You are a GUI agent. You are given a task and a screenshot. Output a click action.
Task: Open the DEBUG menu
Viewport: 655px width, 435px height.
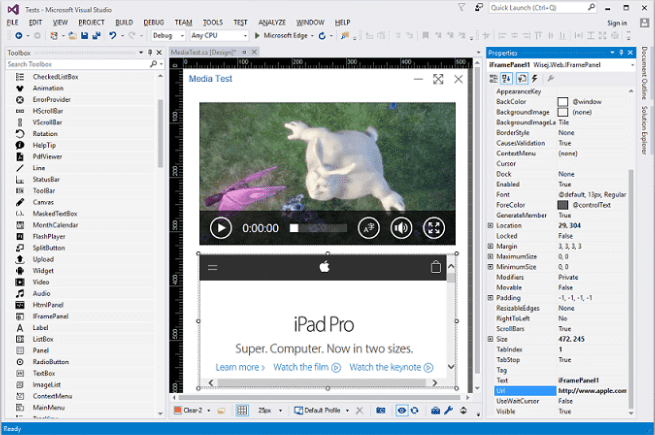tap(154, 23)
